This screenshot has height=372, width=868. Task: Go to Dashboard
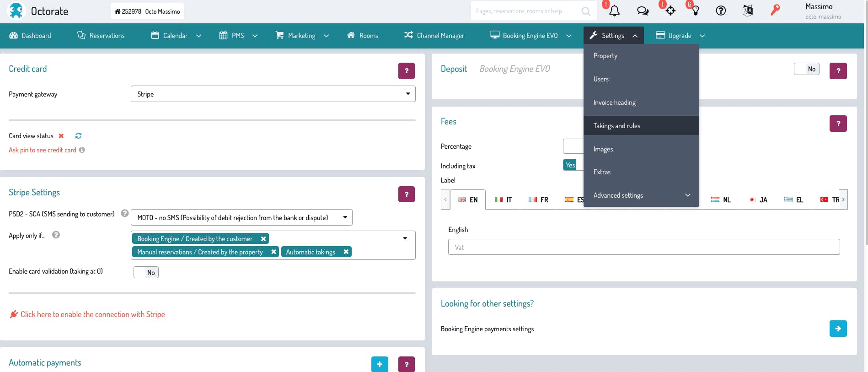pyautogui.click(x=30, y=36)
